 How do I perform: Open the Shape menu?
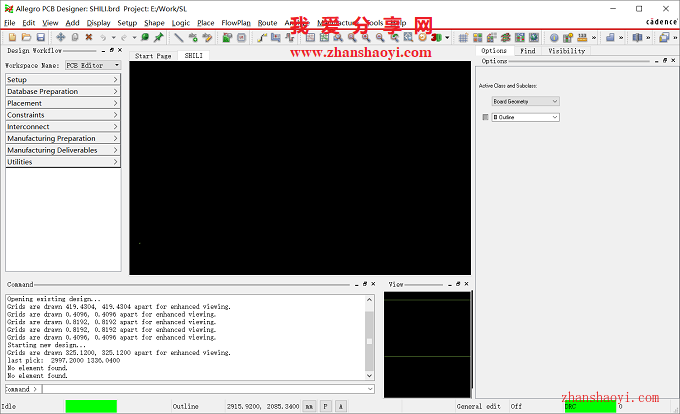click(x=154, y=23)
